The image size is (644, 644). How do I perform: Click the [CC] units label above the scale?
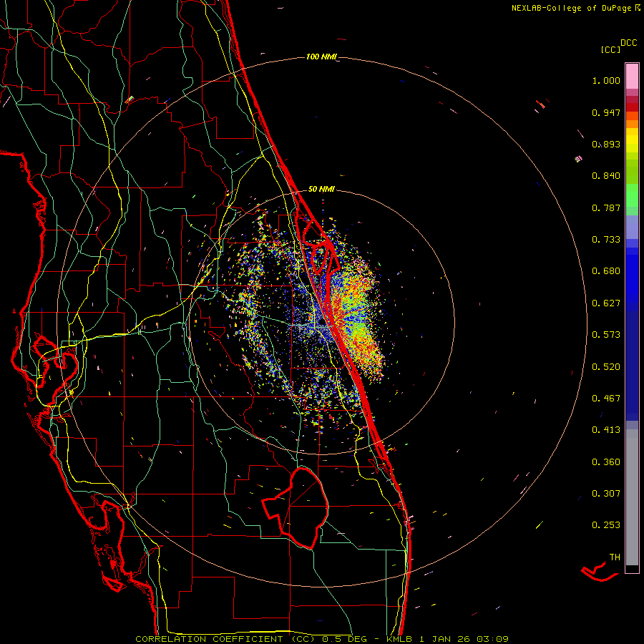[610, 49]
